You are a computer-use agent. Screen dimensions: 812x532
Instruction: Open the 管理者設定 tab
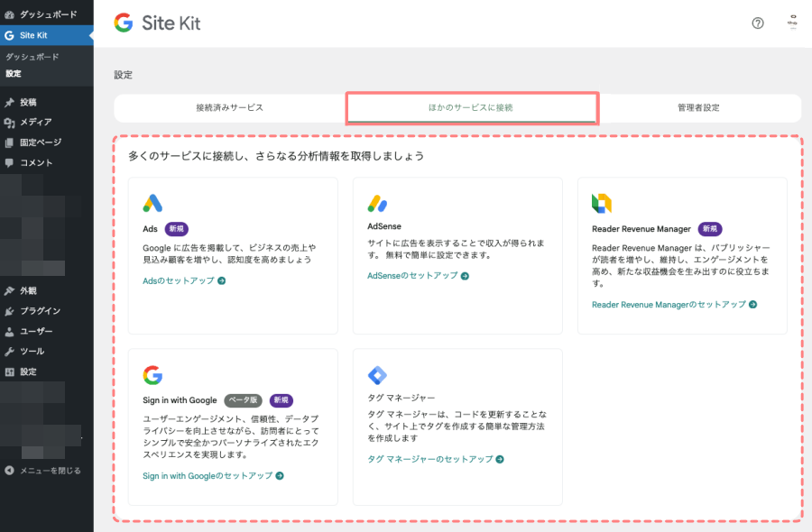[698, 107]
